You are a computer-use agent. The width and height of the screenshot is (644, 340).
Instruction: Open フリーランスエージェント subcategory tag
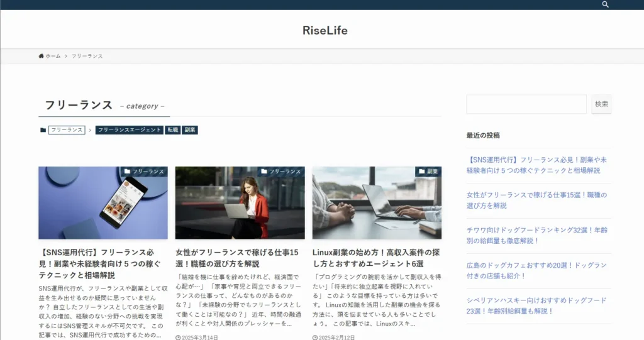click(x=130, y=129)
